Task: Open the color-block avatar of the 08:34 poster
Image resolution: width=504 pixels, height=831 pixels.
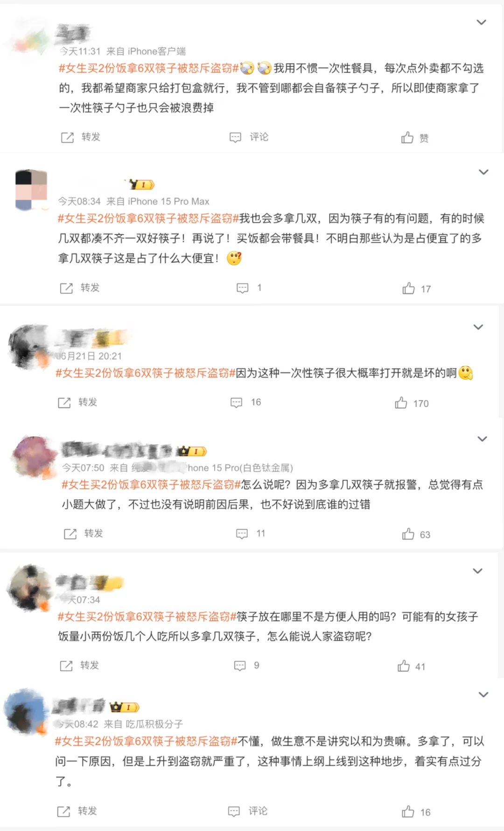Action: point(31,190)
